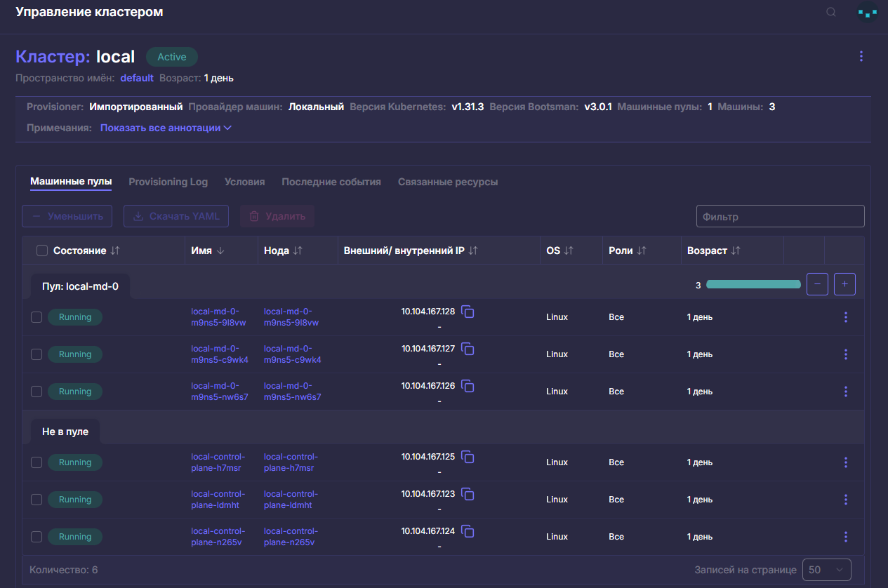This screenshot has width=888, height=588.
Task: Copy IP address 10.104.167.128
Action: pyautogui.click(x=468, y=312)
